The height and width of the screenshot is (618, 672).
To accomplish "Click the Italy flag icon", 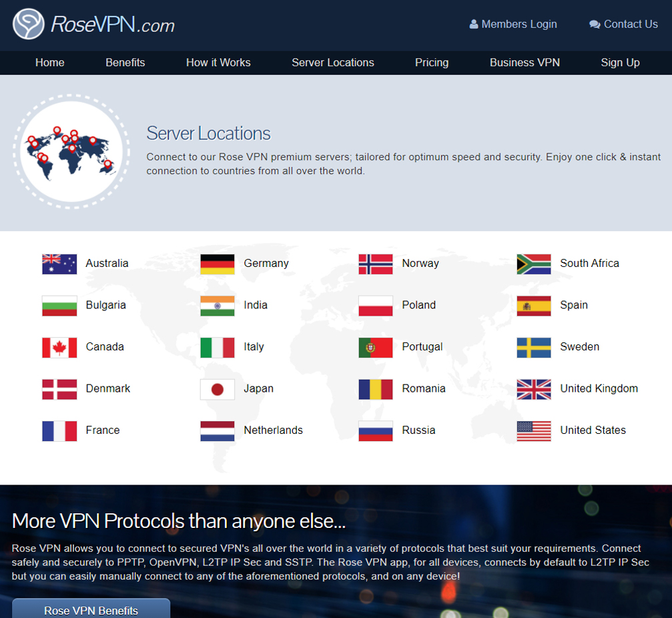I will click(218, 348).
